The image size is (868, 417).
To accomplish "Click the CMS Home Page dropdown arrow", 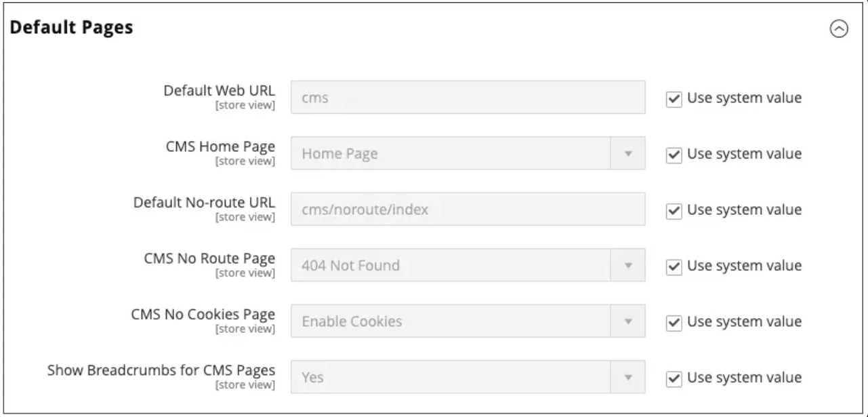I will click(628, 154).
